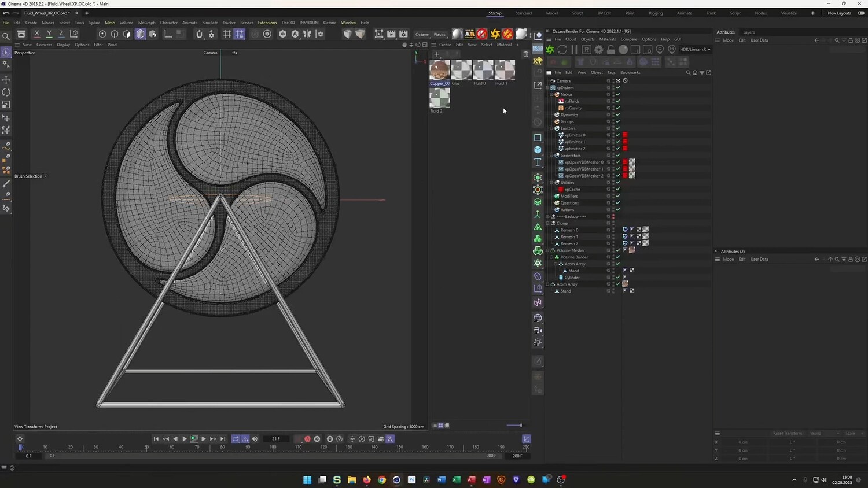Click the coordinate system cube icon
The height and width of the screenshot is (488, 868).
[73, 34]
